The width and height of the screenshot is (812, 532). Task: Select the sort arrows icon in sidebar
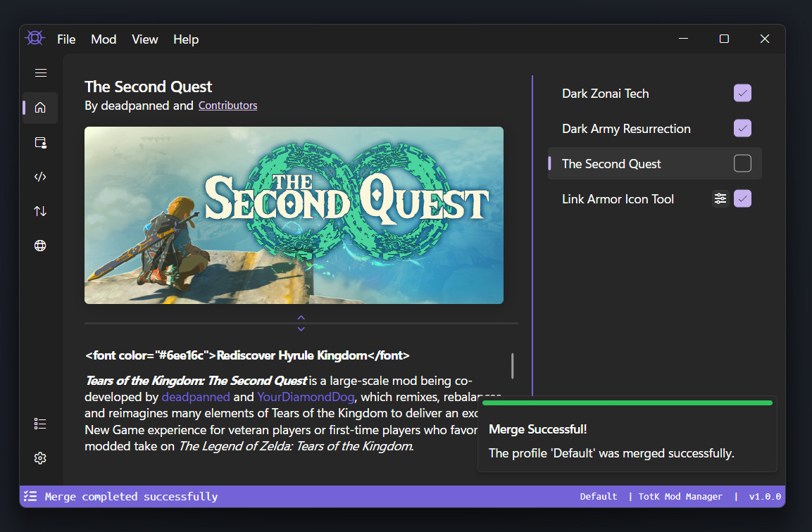click(40, 211)
